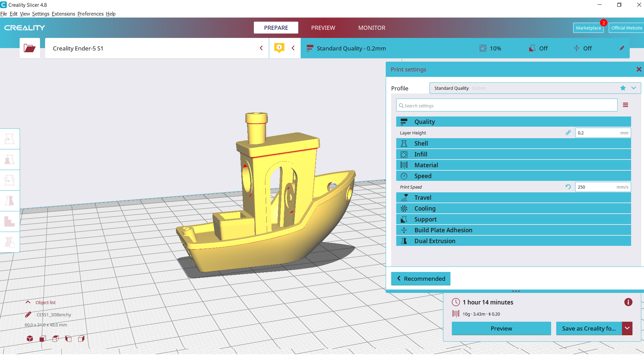
Task: Reset Print Speed with the revert arrow
Action: tap(568, 187)
